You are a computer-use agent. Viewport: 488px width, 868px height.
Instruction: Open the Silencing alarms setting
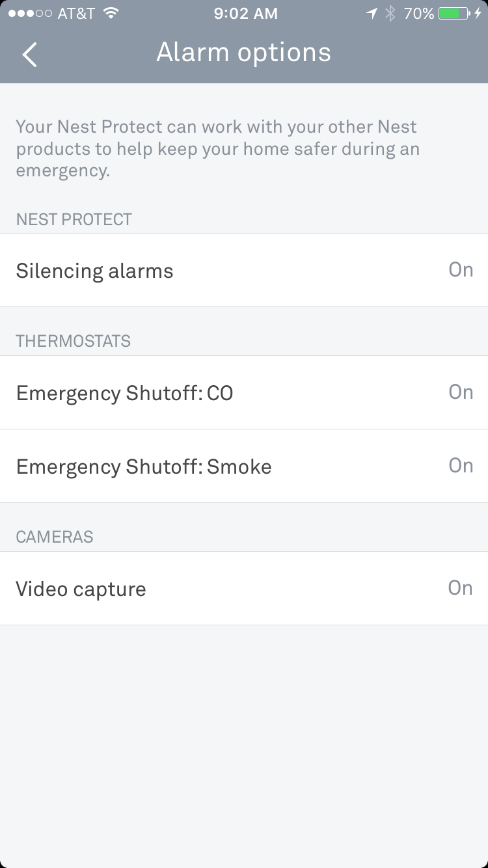95,271
